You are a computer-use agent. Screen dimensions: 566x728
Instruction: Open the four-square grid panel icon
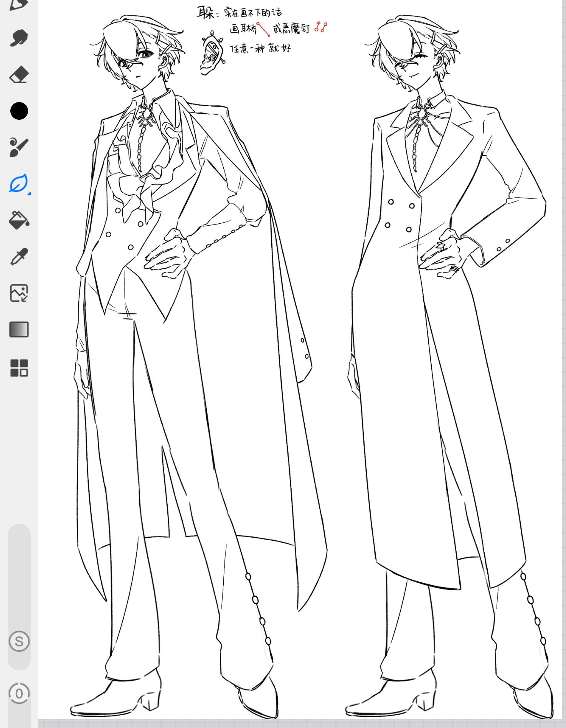[x=19, y=368]
